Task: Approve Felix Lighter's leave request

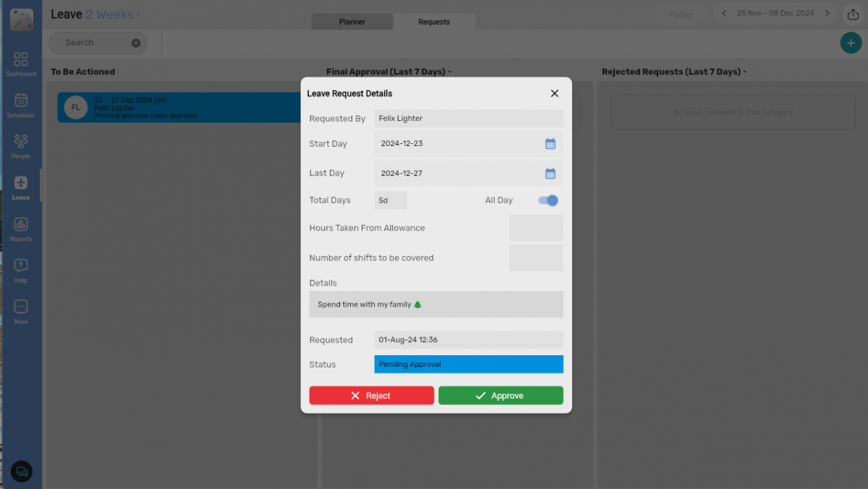Action: tap(501, 396)
